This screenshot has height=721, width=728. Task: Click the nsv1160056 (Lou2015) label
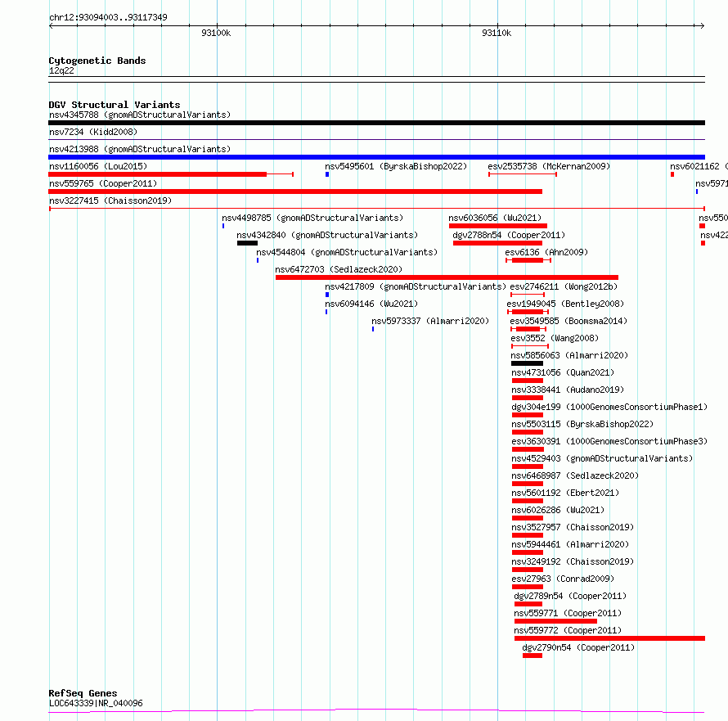pyautogui.click(x=98, y=166)
